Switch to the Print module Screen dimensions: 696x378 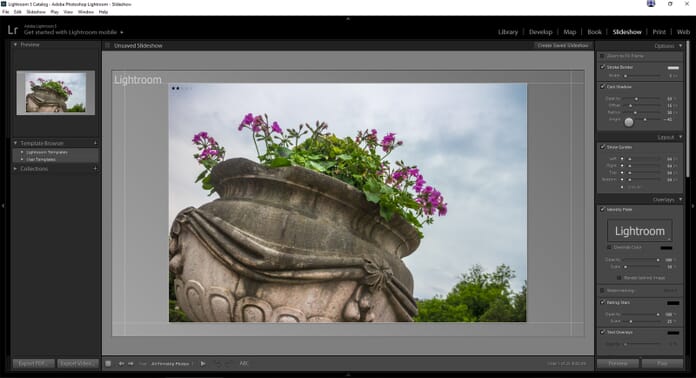659,32
